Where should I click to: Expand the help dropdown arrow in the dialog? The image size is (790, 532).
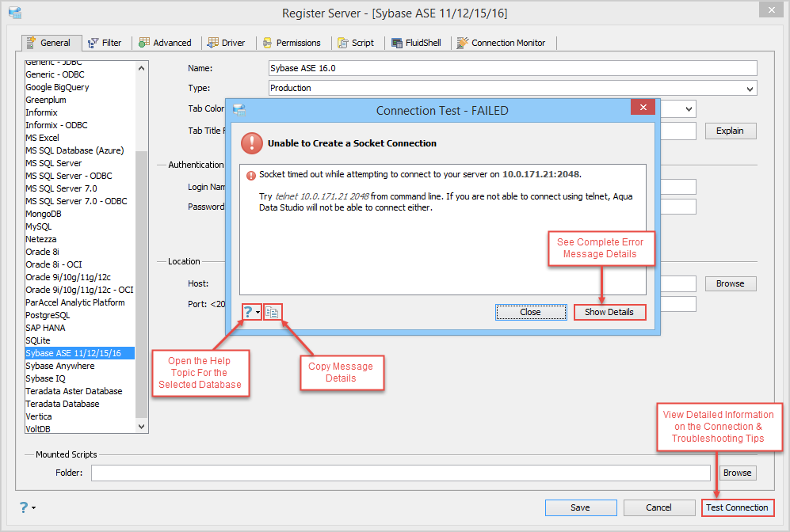coord(258,313)
